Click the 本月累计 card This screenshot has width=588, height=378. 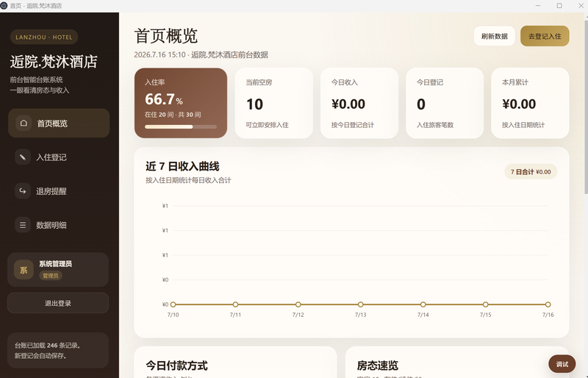(x=530, y=103)
